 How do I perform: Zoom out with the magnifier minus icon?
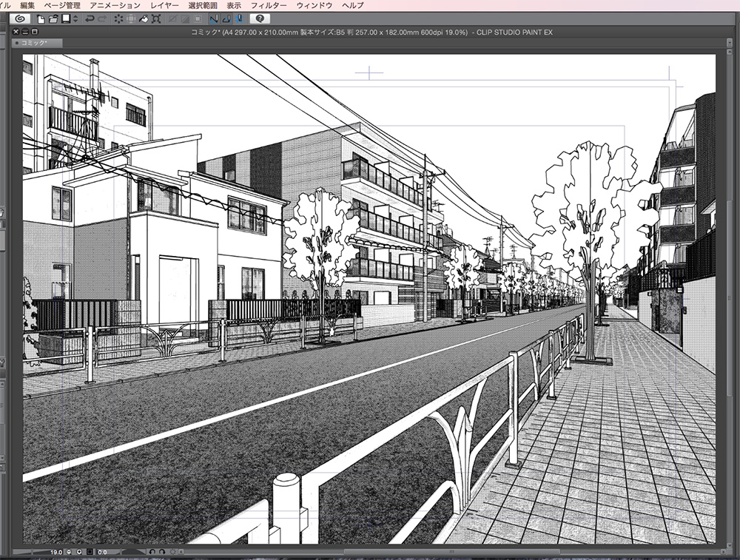(x=69, y=551)
